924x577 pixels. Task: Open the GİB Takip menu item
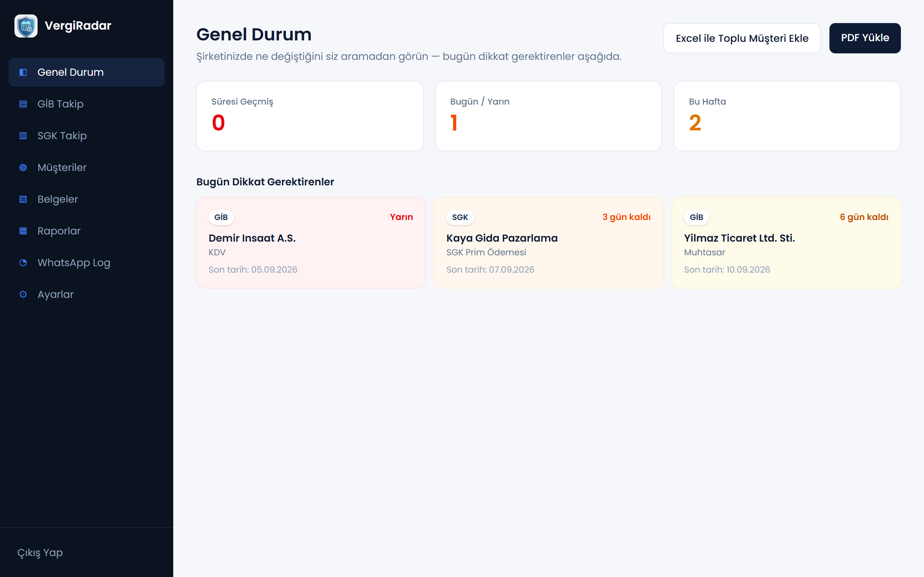87,104
